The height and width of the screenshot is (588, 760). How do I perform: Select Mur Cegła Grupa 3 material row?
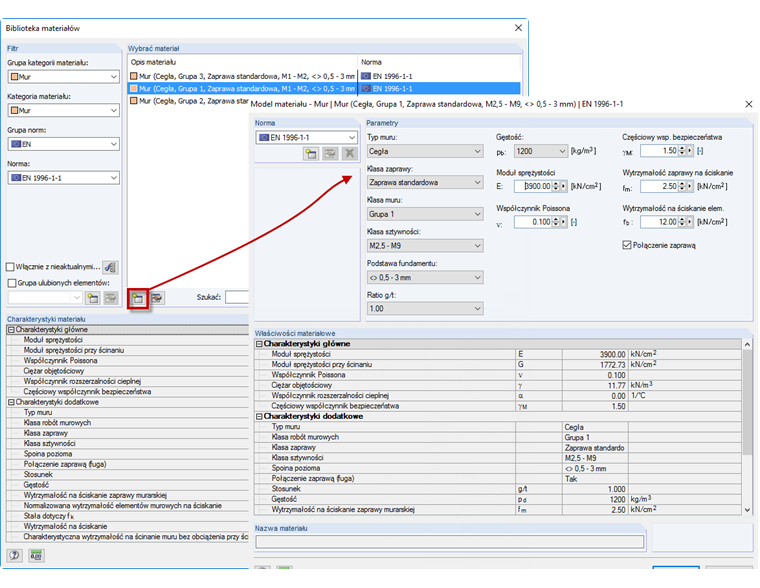[324, 76]
